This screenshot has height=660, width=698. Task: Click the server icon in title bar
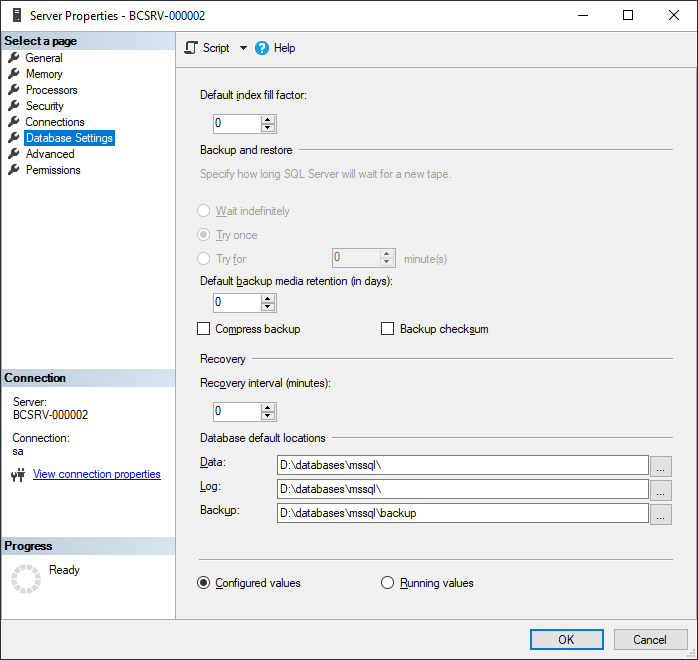pos(17,15)
